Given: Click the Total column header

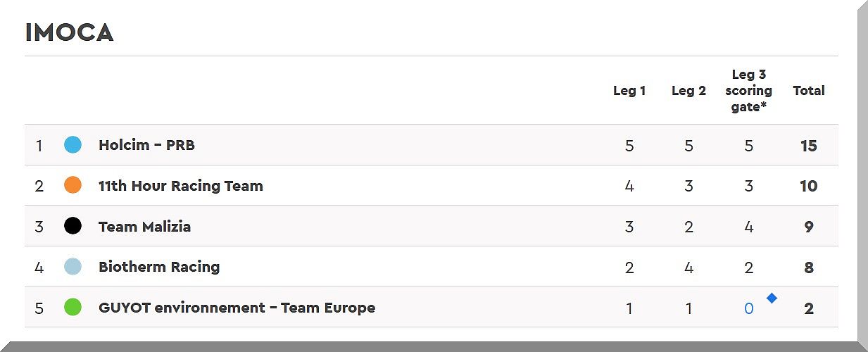Looking at the screenshot, I should click(808, 91).
